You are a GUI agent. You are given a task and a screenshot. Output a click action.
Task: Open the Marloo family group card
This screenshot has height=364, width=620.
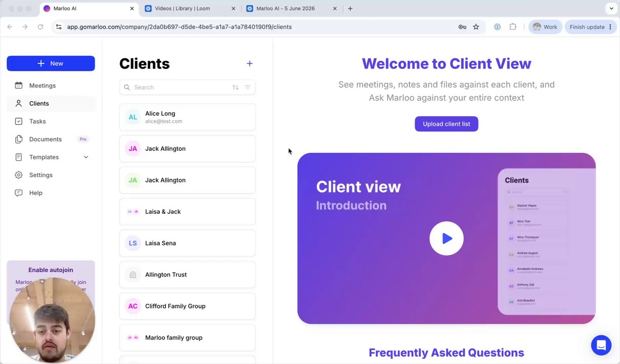coord(187,337)
